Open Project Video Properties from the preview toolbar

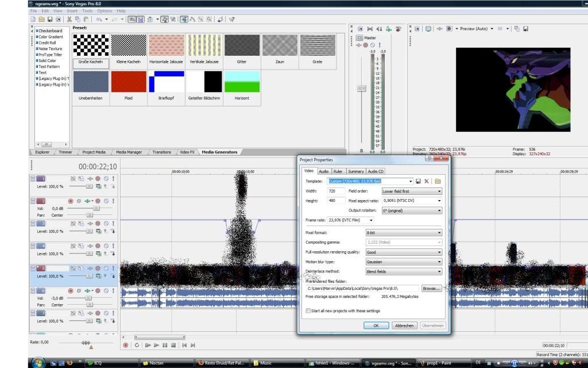417,29
